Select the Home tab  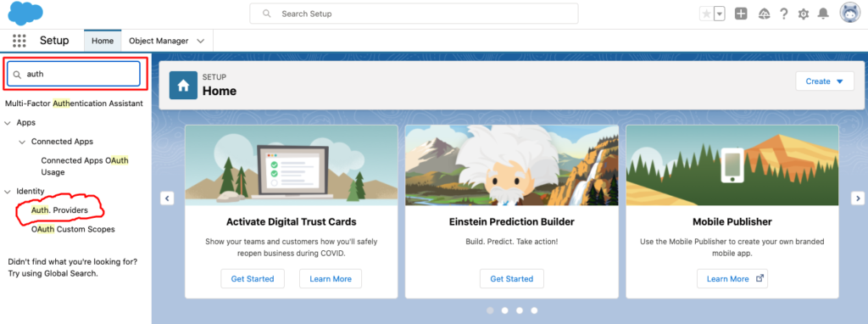(x=103, y=41)
